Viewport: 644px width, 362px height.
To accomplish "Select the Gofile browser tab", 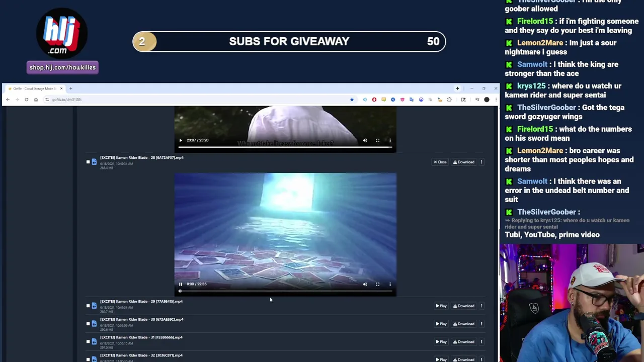I will [x=35, y=88].
